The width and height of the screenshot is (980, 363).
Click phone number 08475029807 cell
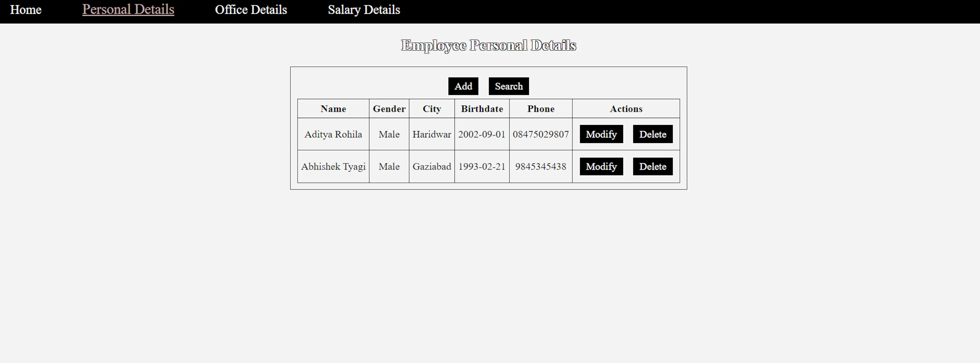tap(541, 134)
